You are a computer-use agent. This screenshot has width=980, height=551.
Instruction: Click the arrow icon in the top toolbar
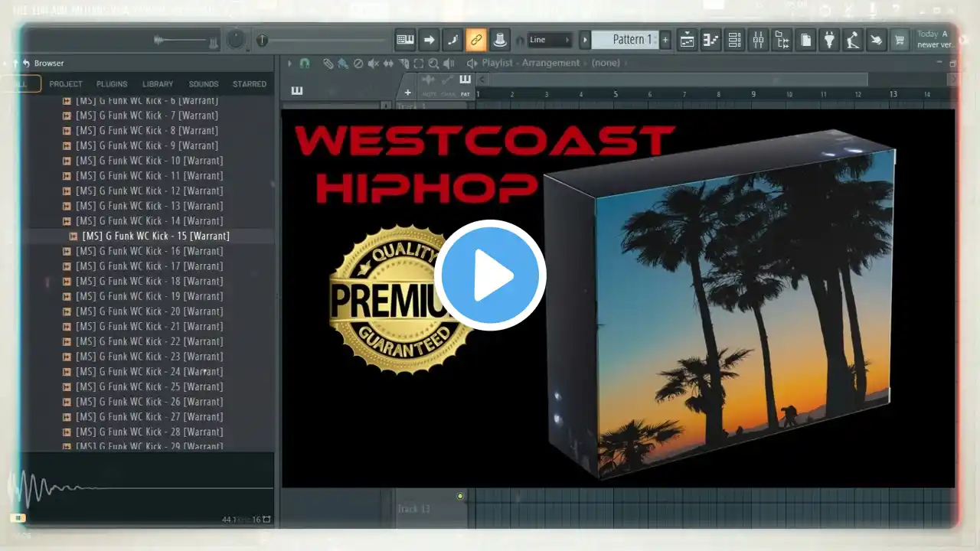[x=429, y=40]
